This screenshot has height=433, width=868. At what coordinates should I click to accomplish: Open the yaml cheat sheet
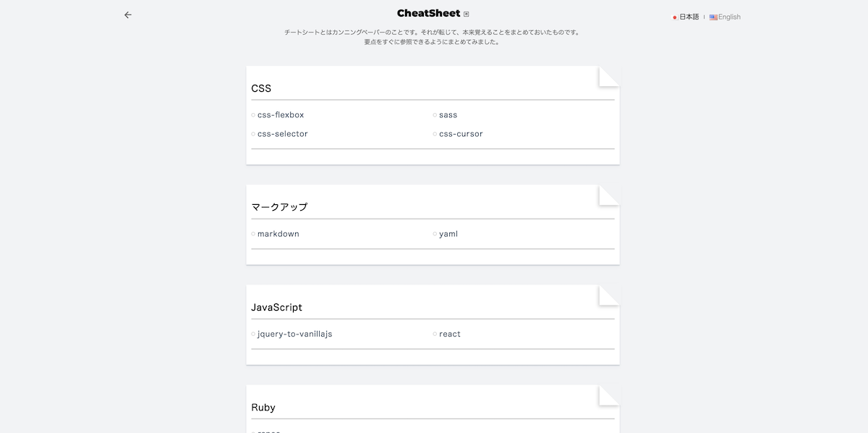448,233
